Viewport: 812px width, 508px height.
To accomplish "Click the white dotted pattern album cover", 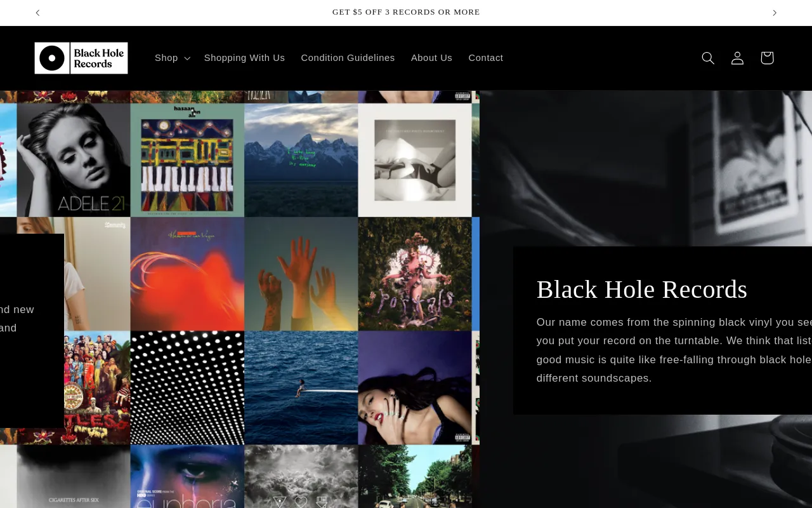I will pyautogui.click(x=187, y=387).
